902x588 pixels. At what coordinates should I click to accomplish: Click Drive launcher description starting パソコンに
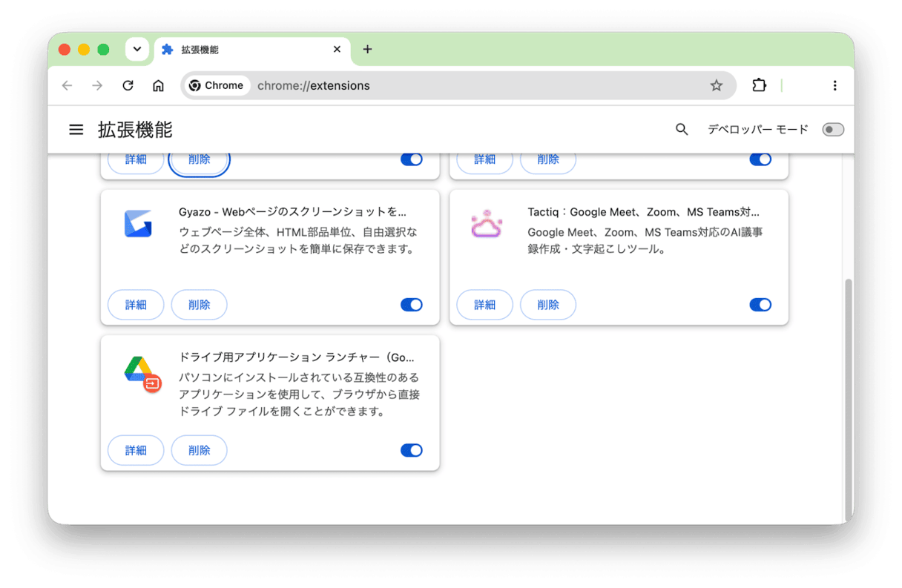[x=300, y=394]
